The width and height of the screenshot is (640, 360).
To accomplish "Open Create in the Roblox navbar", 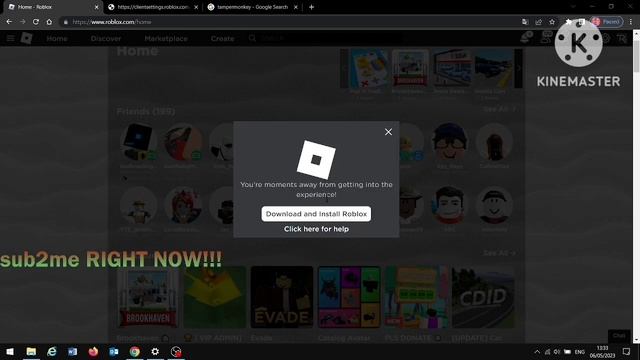I will pyautogui.click(x=222, y=38).
